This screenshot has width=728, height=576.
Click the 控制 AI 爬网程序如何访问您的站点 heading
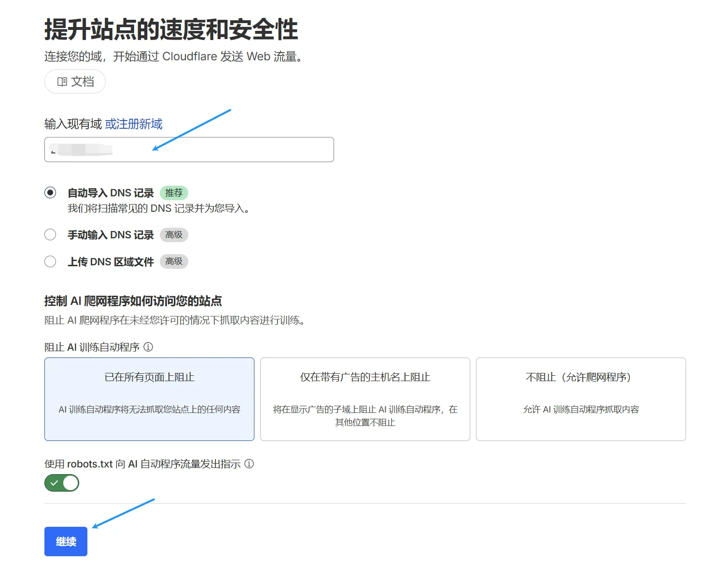coord(133,301)
